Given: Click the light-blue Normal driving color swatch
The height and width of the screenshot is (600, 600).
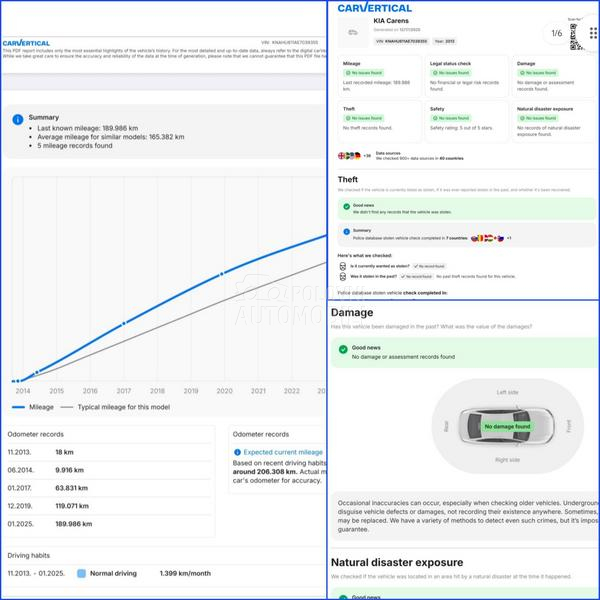Looking at the screenshot, I should 82,574.
